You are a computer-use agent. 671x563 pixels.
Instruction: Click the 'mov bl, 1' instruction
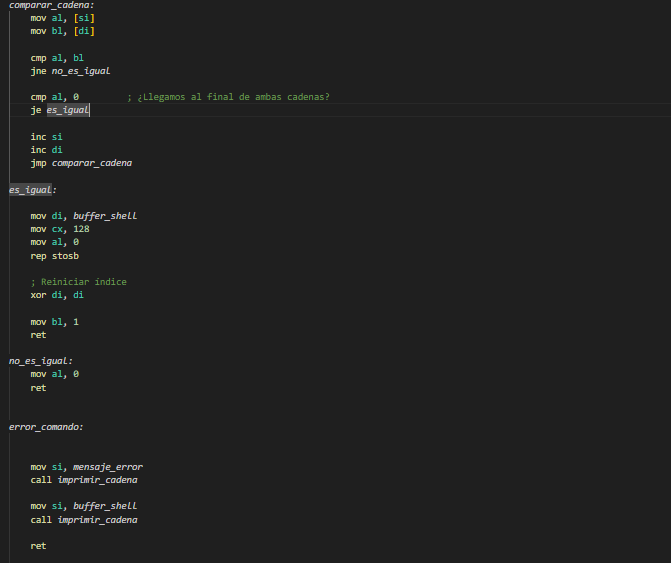click(54, 321)
